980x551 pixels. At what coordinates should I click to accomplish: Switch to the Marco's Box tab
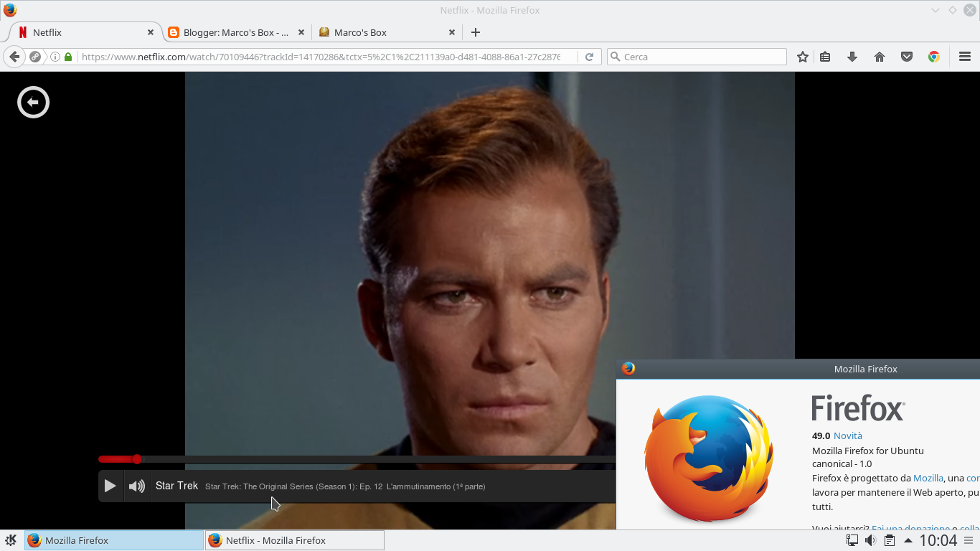point(386,32)
